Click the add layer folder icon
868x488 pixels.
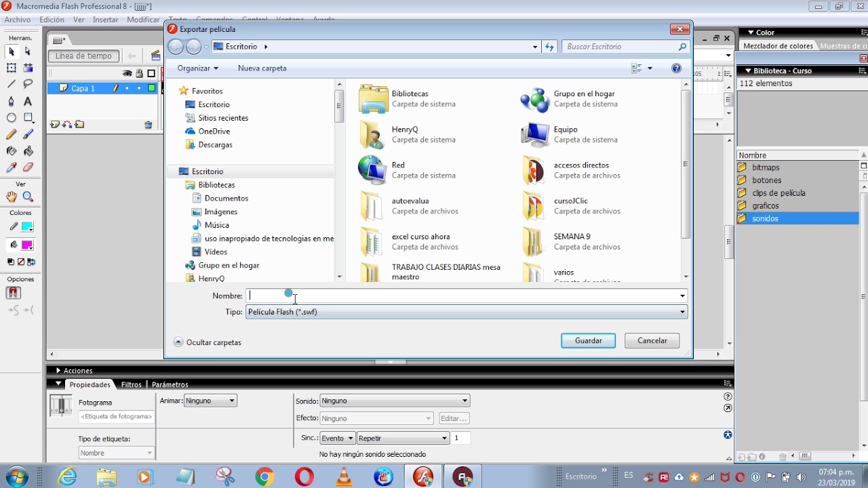[79, 125]
